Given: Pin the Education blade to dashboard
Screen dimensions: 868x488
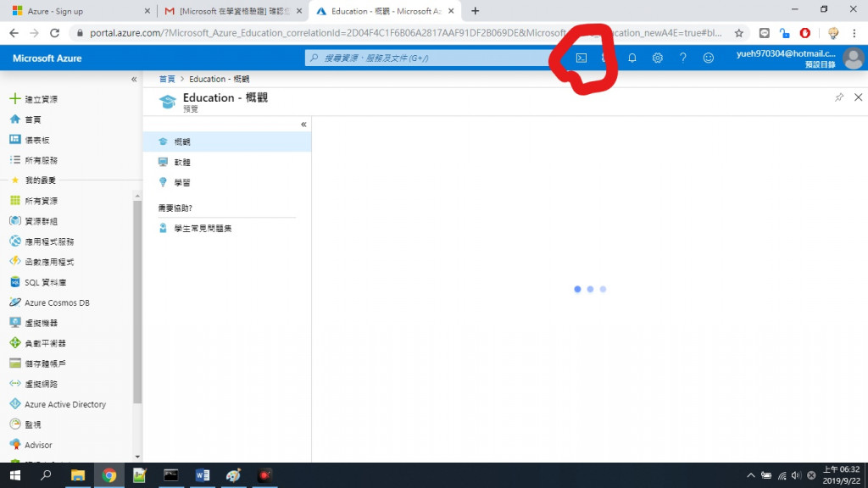Looking at the screenshot, I should point(838,97).
